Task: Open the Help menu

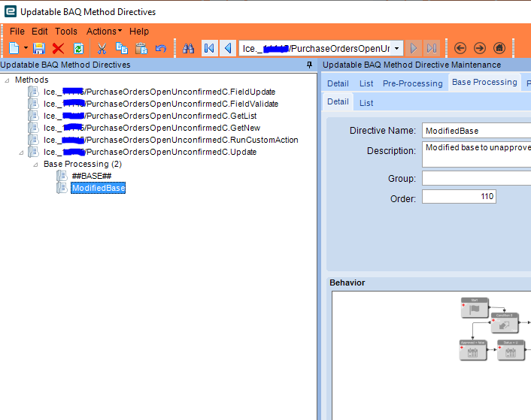Action: click(139, 32)
